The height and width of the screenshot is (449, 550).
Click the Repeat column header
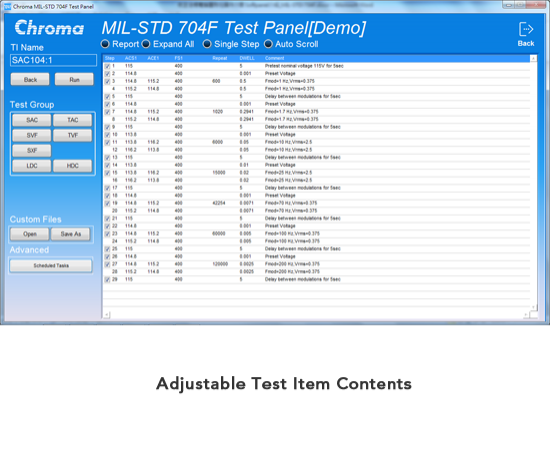pyautogui.click(x=220, y=58)
